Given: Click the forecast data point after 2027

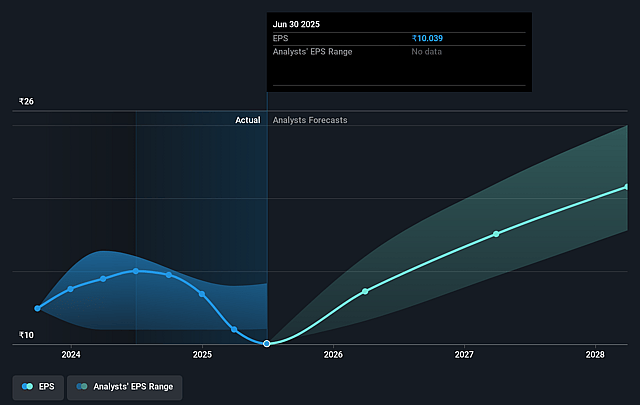Looking at the screenshot, I should click(496, 234).
